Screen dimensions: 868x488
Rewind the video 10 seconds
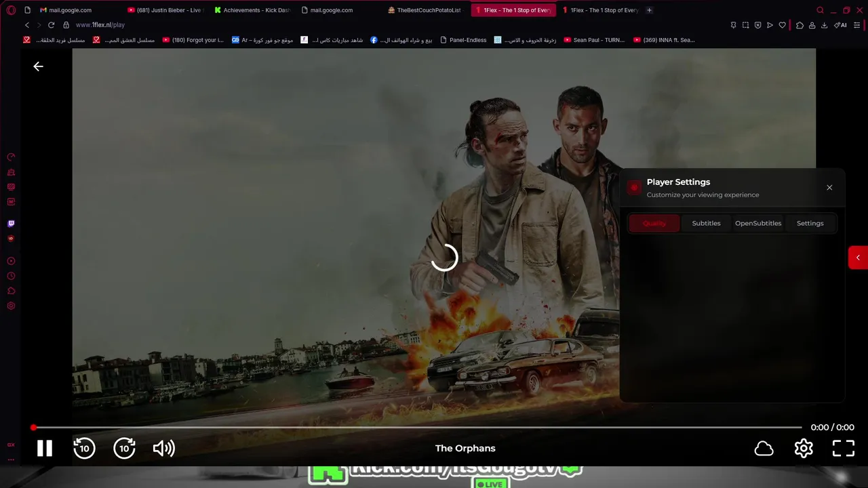point(84,448)
